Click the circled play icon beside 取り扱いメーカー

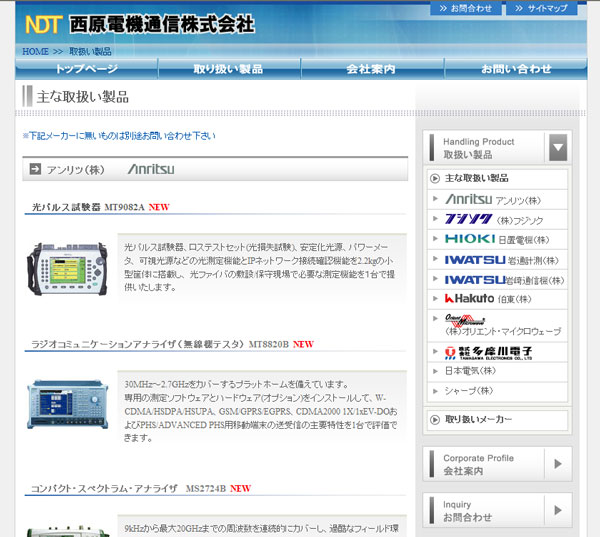tap(435, 420)
